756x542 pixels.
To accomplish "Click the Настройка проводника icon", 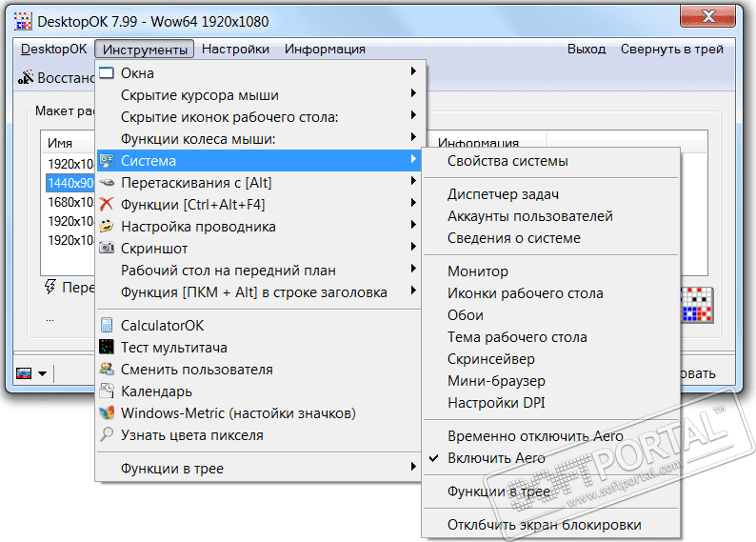I will tap(107, 226).
